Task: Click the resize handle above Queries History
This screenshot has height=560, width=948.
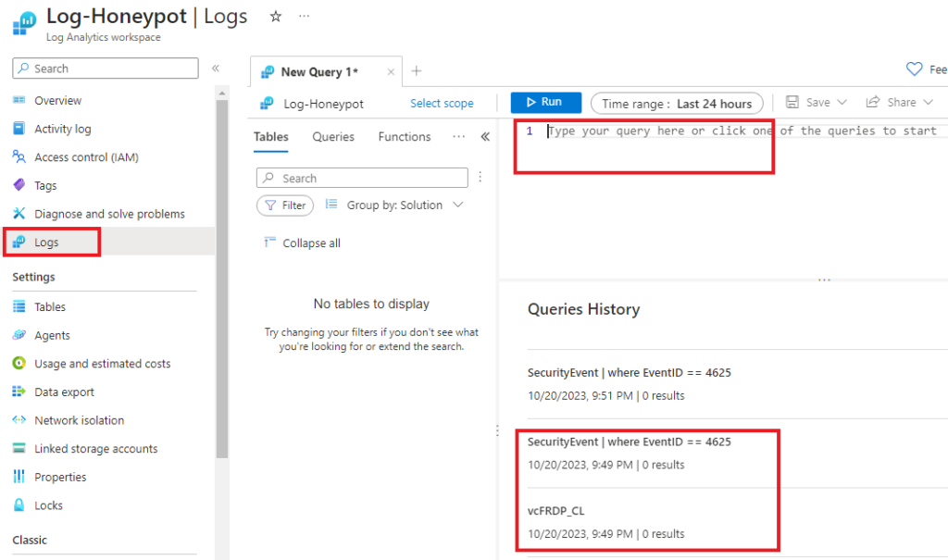Action: 824,280
